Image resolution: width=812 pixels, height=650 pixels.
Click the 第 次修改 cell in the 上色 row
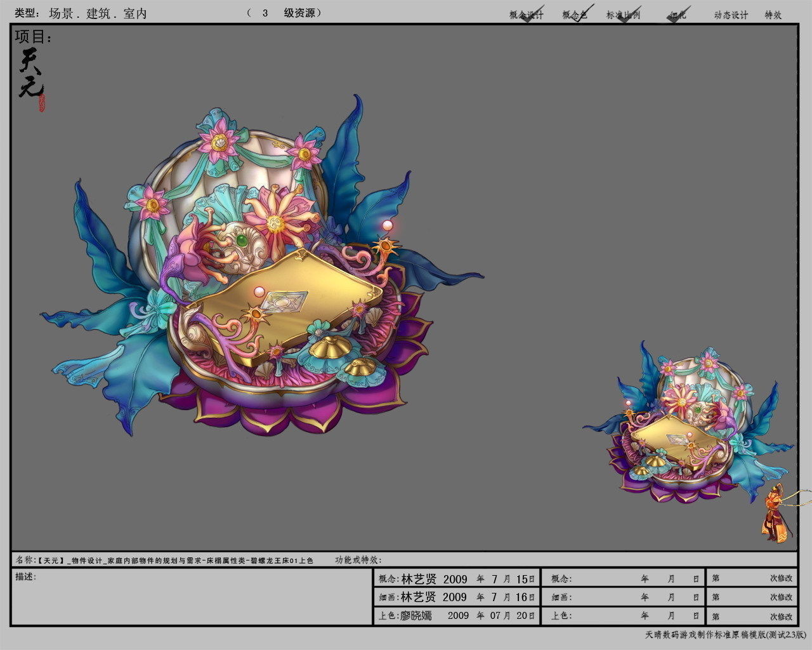pyautogui.click(x=752, y=616)
